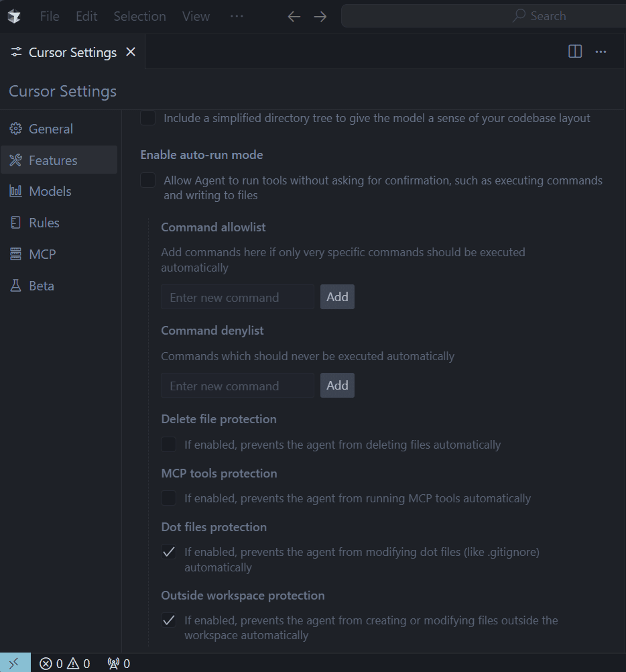626x672 pixels.
Task: Click the remote window status icon
Action: pyautogui.click(x=15, y=663)
